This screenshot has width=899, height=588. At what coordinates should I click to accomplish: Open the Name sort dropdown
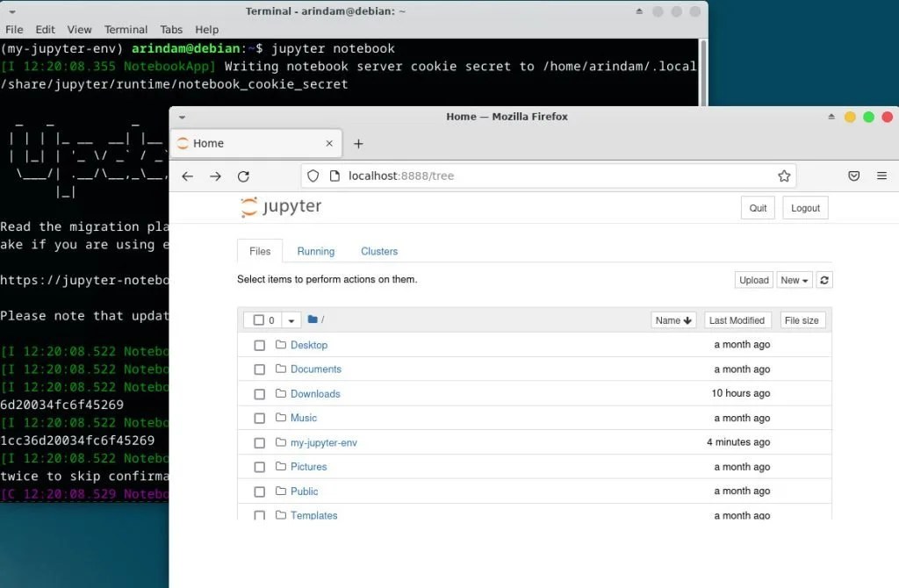(672, 319)
